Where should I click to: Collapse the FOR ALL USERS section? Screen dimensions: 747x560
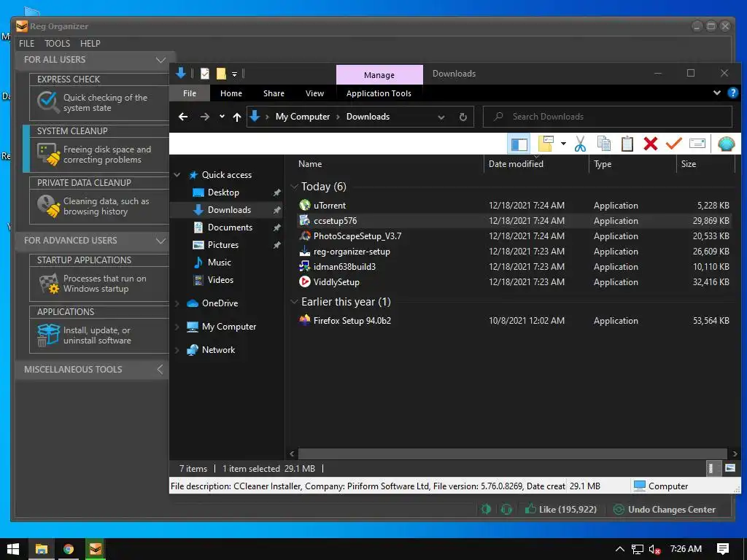click(x=160, y=60)
